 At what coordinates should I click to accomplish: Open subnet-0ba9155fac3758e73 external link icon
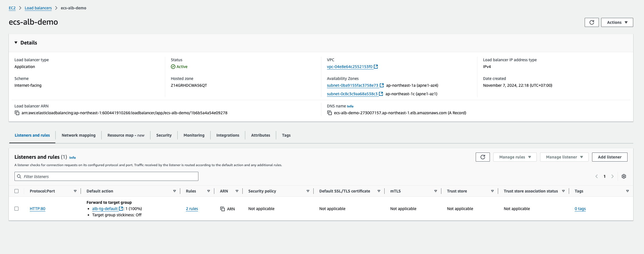tap(382, 85)
